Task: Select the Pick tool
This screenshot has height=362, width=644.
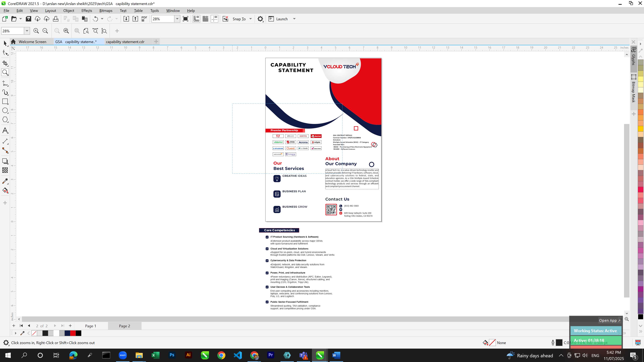Action: coord(5,43)
